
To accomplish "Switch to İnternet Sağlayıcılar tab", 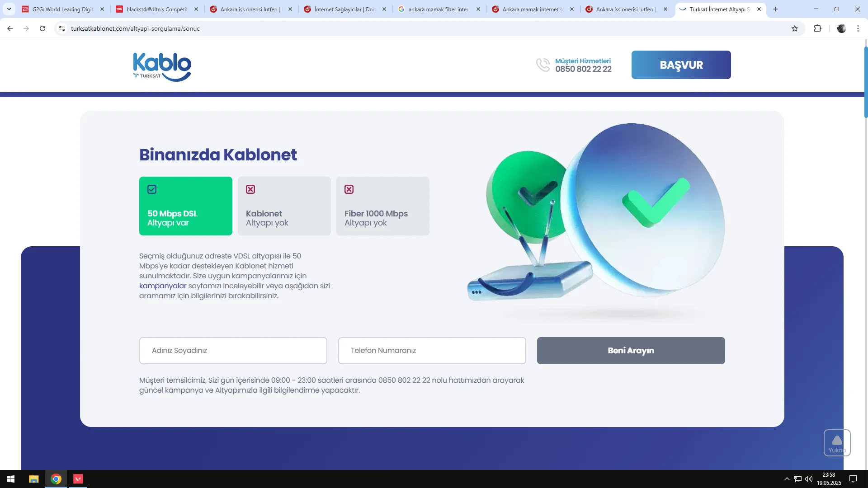I will pos(344,9).
